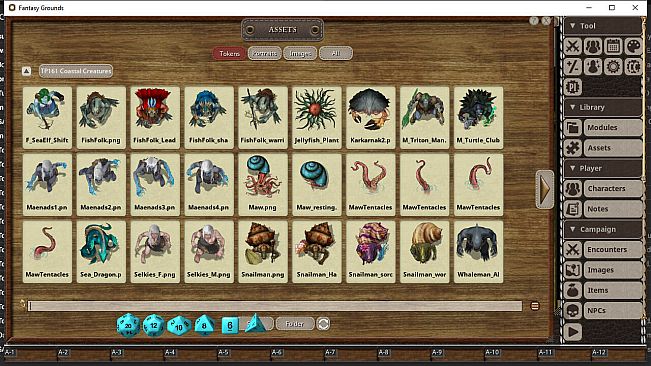Viewport: 651px width, 366px height.
Task: Open the Images campaign button
Action: (613, 270)
